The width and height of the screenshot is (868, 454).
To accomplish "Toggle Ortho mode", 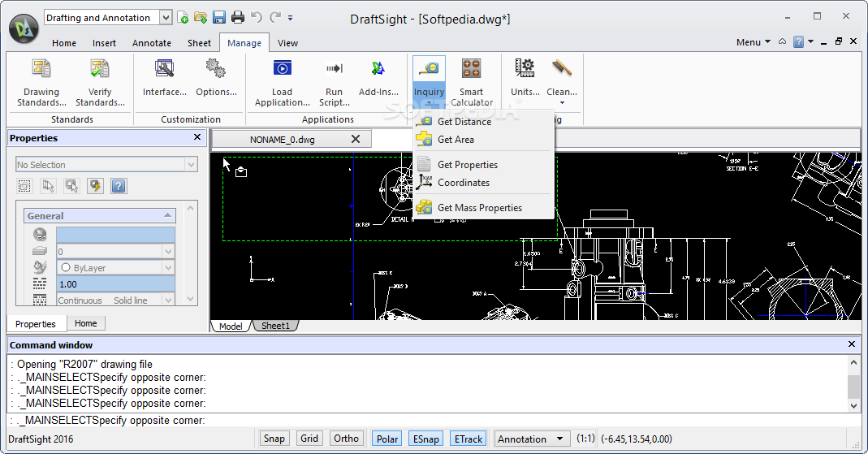I will [347, 439].
